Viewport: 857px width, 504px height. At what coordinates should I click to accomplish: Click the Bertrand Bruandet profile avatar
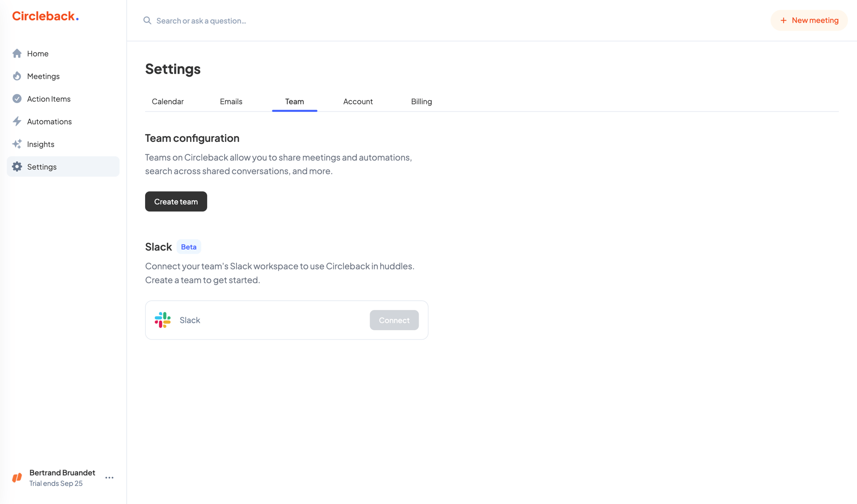17,477
